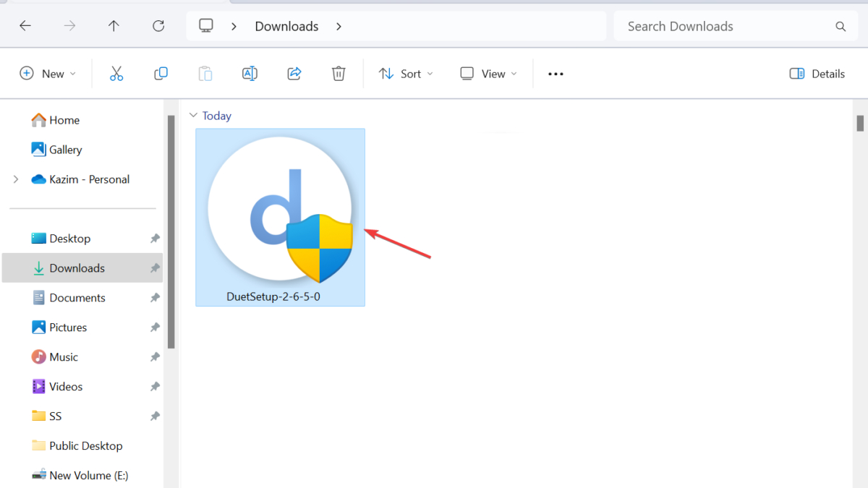This screenshot has height=488, width=868.
Task: Open the See more menu
Action: point(556,73)
